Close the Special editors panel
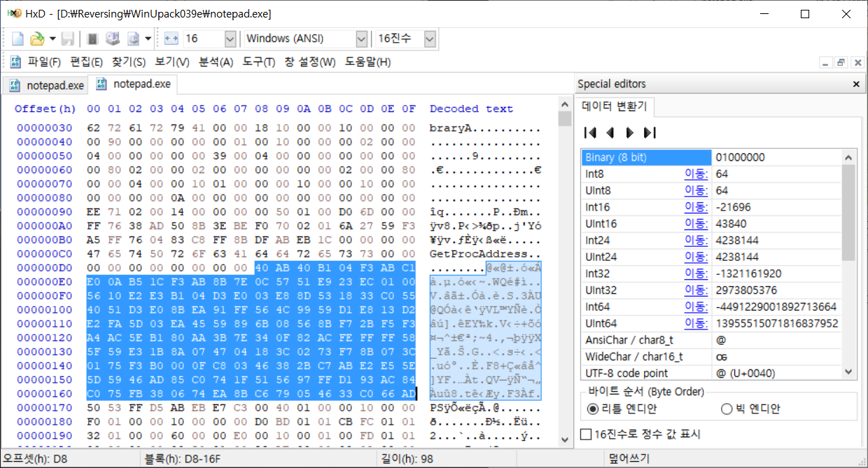The image size is (868, 468). pyautogui.click(x=855, y=84)
